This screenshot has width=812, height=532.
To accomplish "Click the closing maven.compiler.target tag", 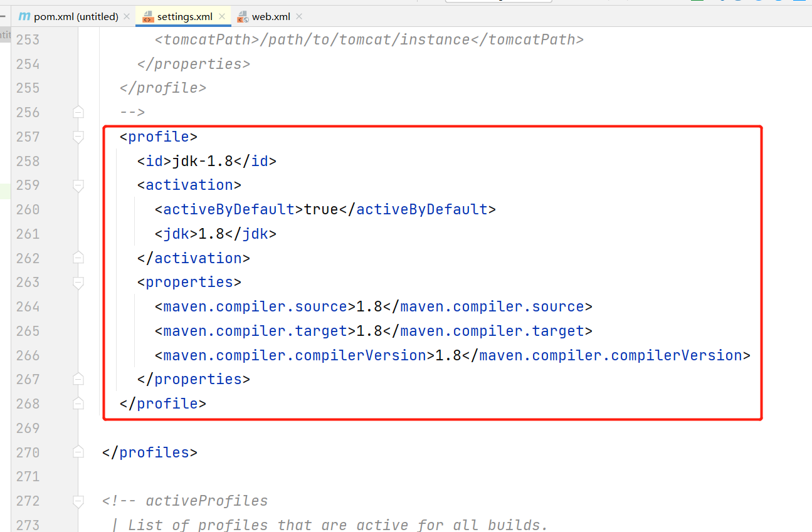I will [488, 331].
